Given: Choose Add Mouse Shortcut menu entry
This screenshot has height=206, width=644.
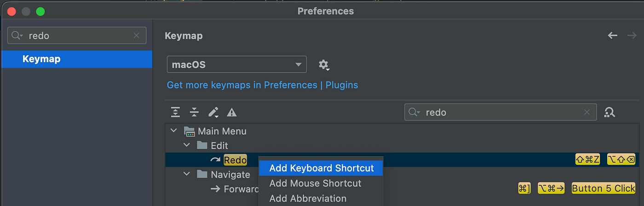Looking at the screenshot, I should click(x=315, y=183).
